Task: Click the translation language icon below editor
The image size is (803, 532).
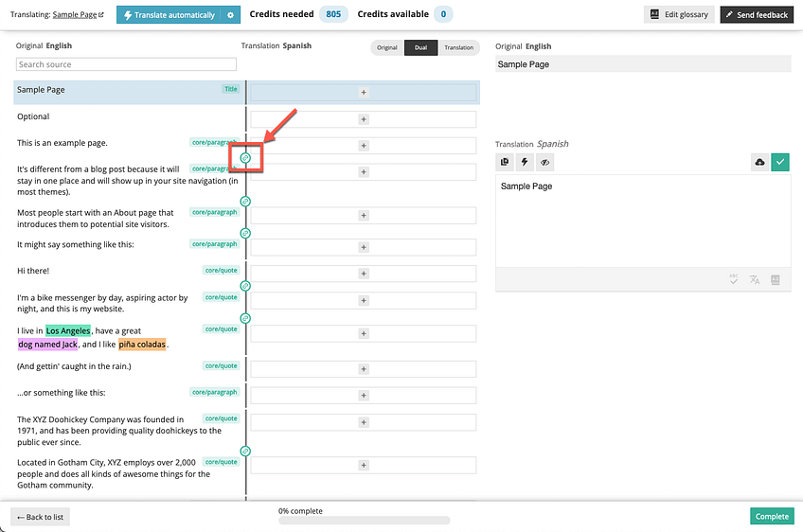Action: 755,279
